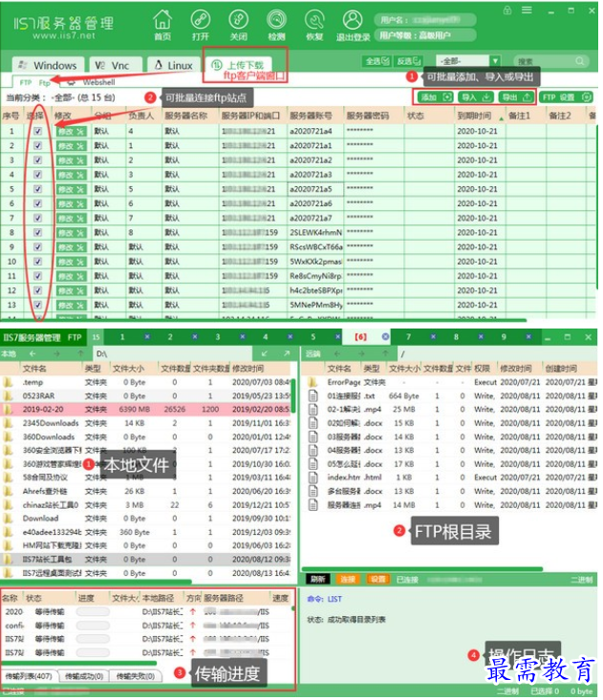603x700 pixels.
Task: Go up a folder in 远端 panel
Action: tap(385, 353)
